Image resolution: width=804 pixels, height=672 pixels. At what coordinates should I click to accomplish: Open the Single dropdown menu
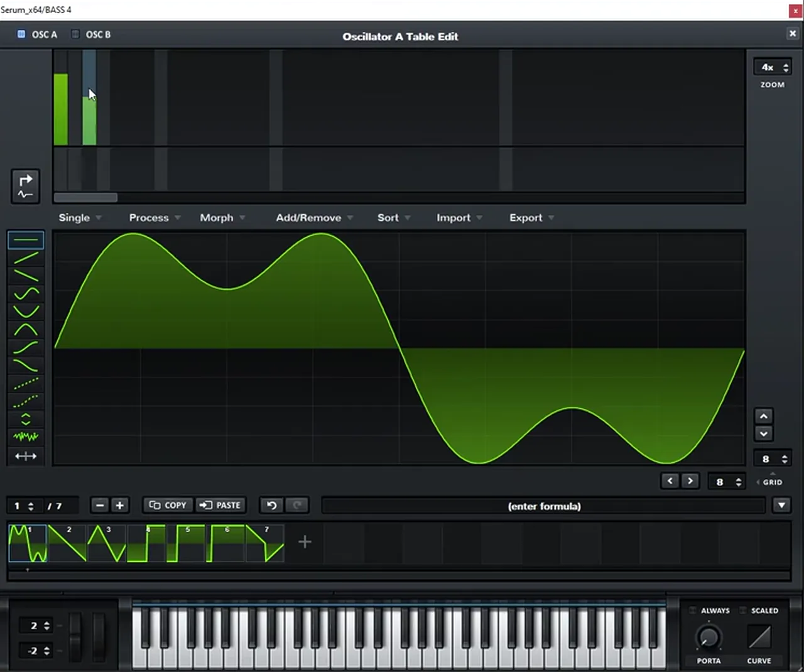[x=80, y=217]
